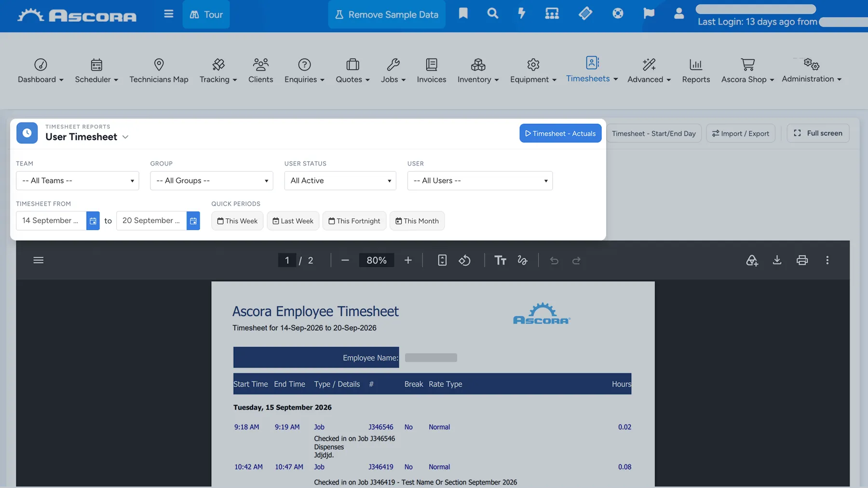Viewport: 868px width, 488px height.
Task: Run Timesheet - Actuals report
Action: coord(560,133)
